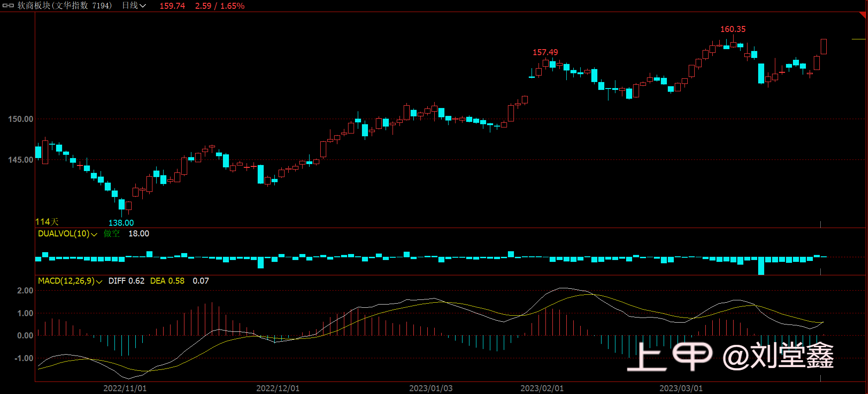Click the -1.00 MACD axis label
Viewport: 868px width, 394px height.
click(x=24, y=358)
